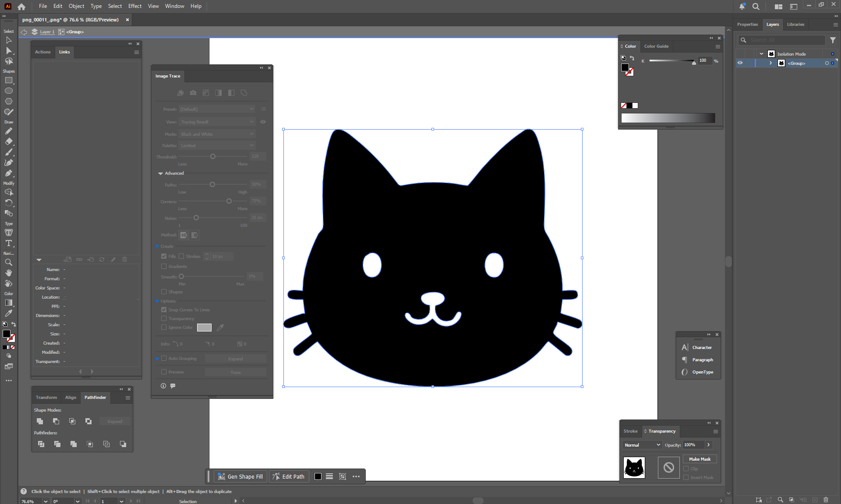Open the Normal blending mode dropdown
Viewport: 841px width, 504px height.
(x=642, y=445)
